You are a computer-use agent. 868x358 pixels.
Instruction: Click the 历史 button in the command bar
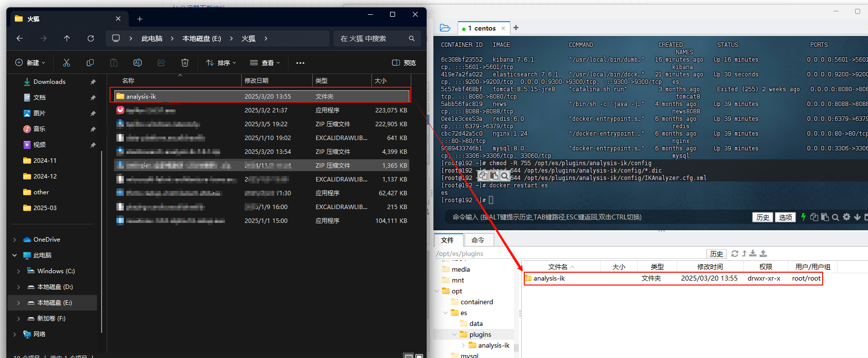pyautogui.click(x=762, y=217)
